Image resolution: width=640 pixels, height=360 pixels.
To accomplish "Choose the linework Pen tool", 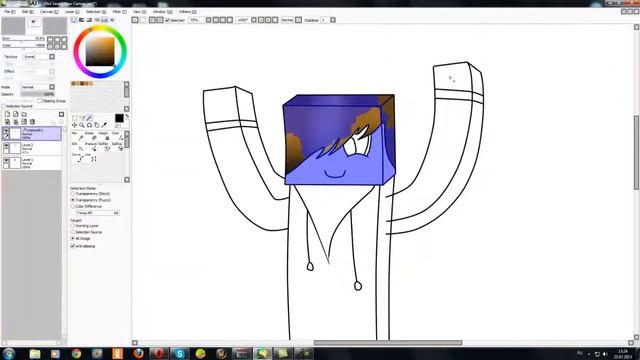I will click(x=78, y=137).
